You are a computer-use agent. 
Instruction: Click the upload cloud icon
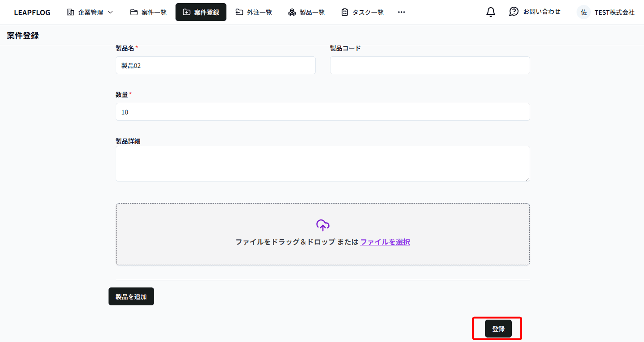point(322,224)
